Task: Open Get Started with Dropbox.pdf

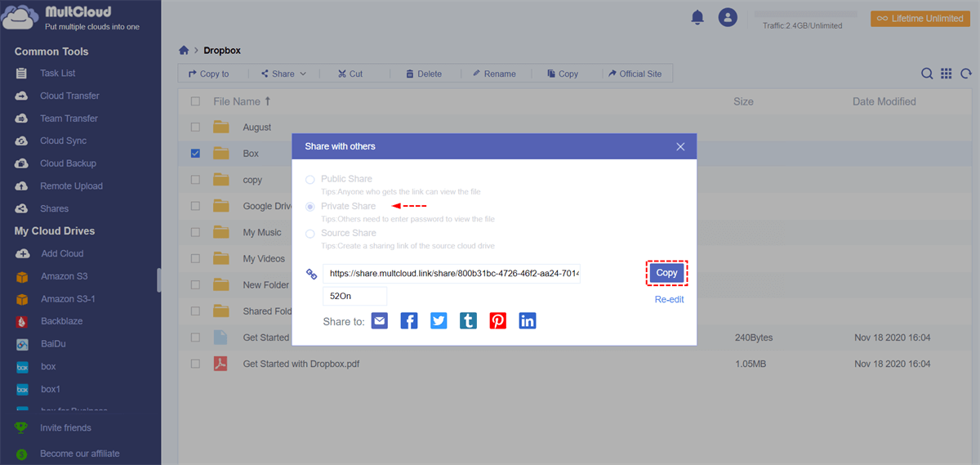Action: click(301, 364)
